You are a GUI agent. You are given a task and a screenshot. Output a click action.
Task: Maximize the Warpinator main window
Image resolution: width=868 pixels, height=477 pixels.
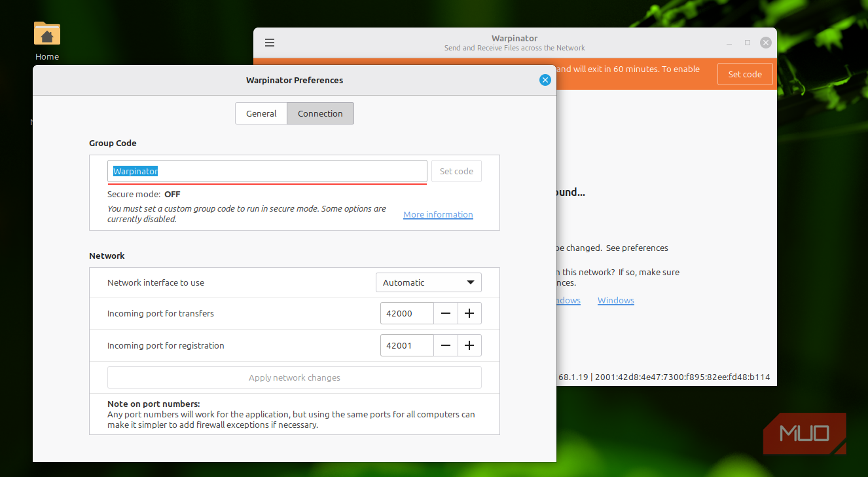click(x=748, y=43)
